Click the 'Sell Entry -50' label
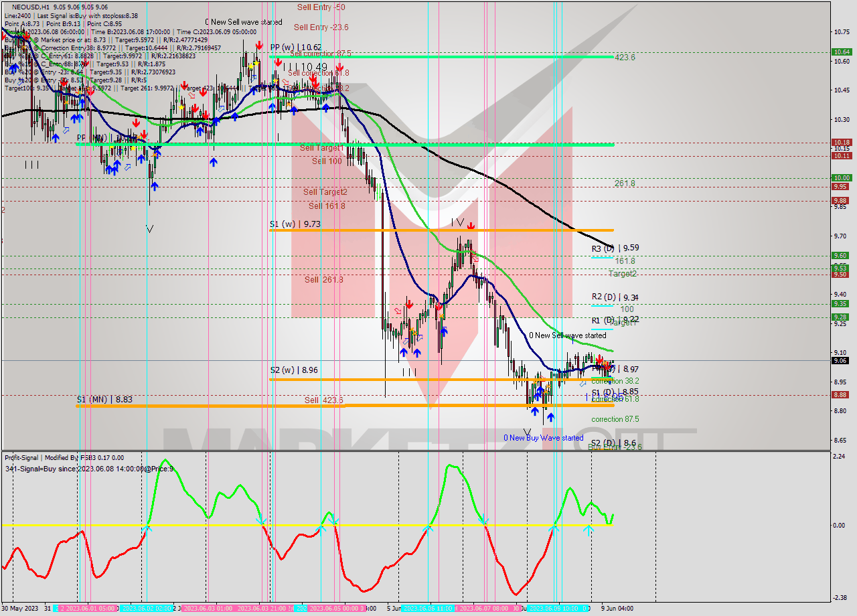This screenshot has height=616, width=857. (x=321, y=7)
